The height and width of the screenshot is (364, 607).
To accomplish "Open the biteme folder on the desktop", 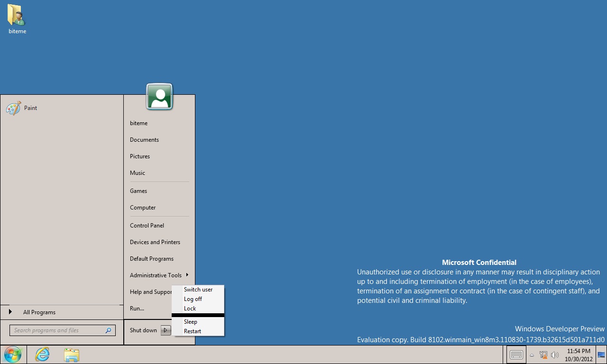I will 17,19.
